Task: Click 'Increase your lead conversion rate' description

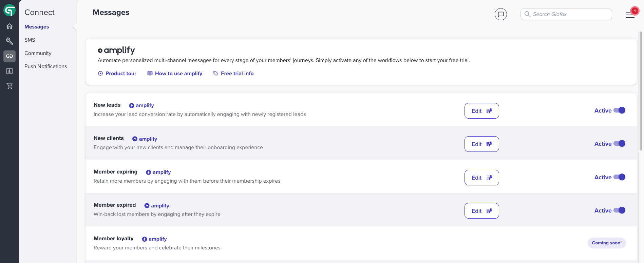Action: (200, 114)
